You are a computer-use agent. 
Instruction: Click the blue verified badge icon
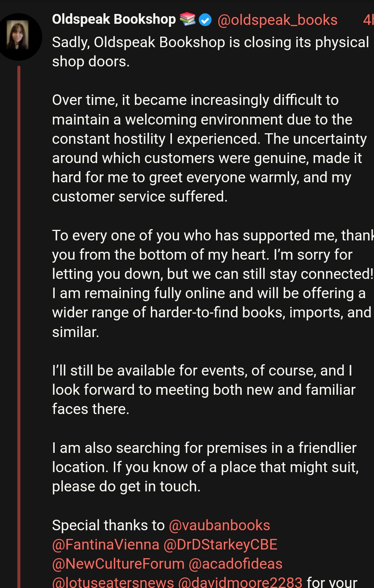205,20
